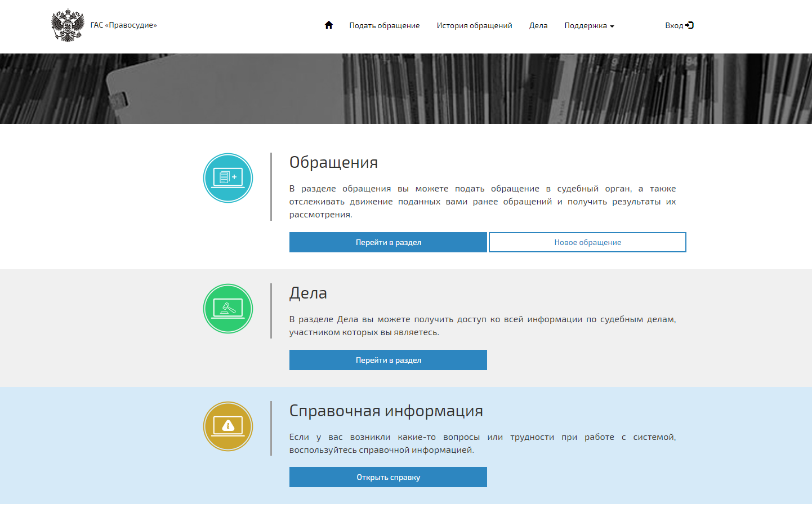Click the ГАС «Правосудие» site title
812x512 pixels.
click(124, 25)
